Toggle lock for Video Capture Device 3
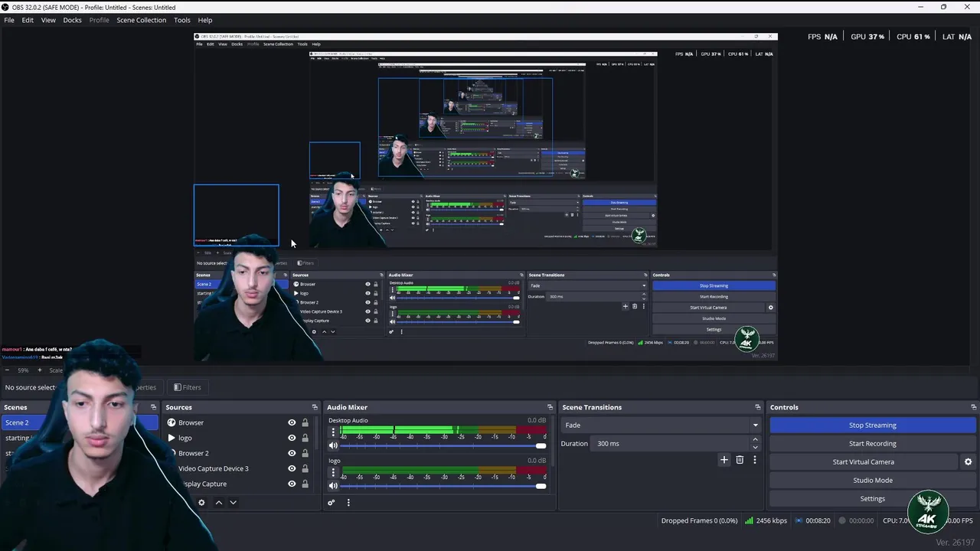 305,468
